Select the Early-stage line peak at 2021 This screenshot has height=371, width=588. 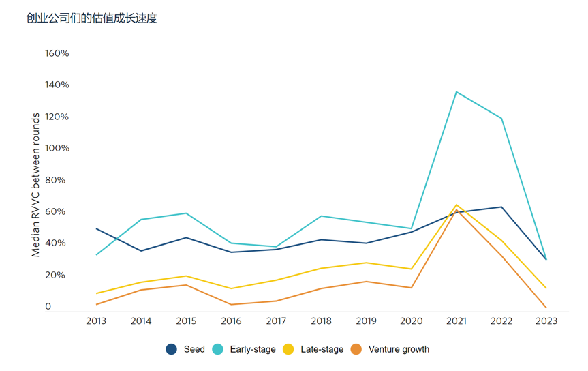pyautogui.click(x=457, y=91)
